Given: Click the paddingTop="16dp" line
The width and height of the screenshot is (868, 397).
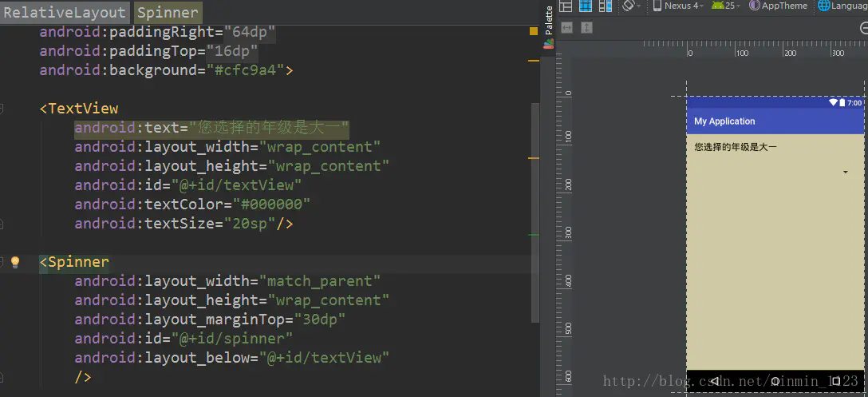Looking at the screenshot, I should (x=148, y=52).
